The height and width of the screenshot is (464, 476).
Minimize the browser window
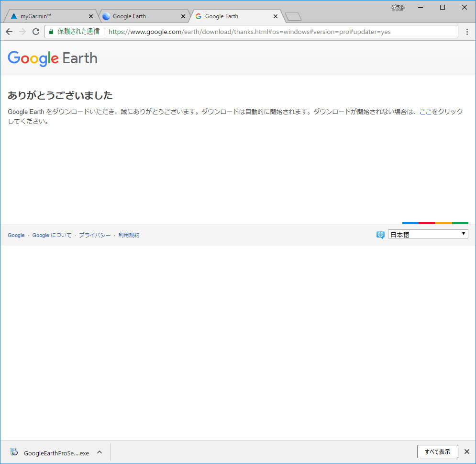click(x=421, y=7)
